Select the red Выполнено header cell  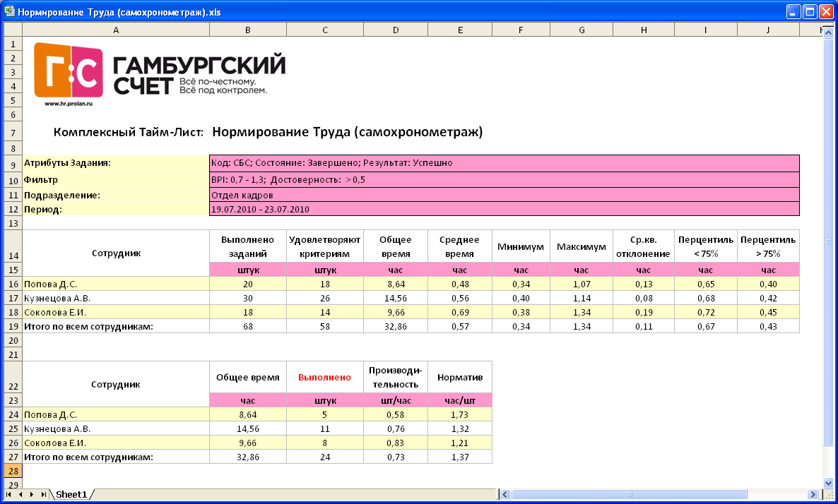point(324,377)
